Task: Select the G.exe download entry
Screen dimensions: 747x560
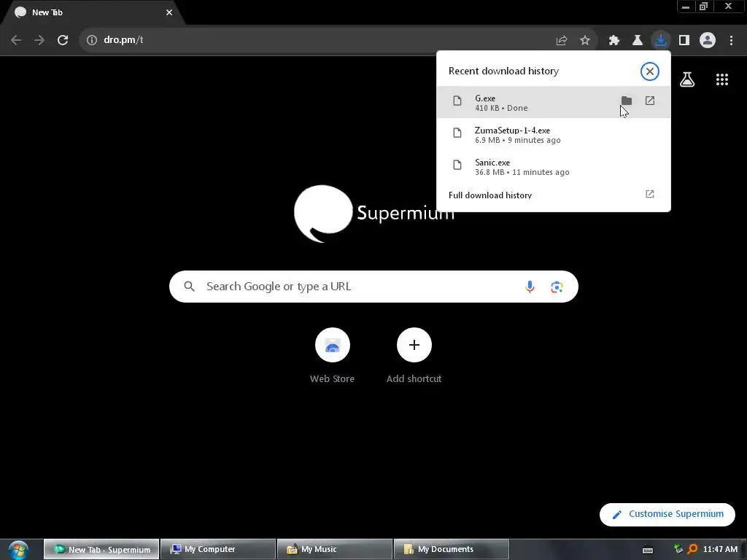Action: click(553, 102)
